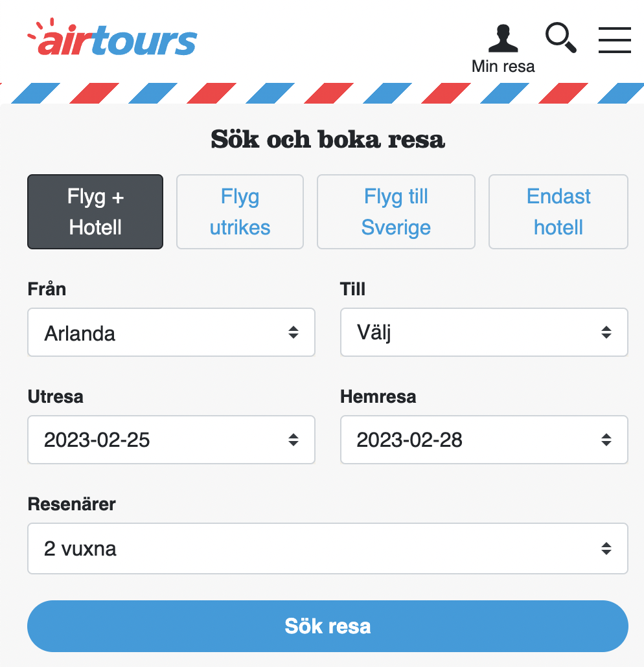
Task: Click the Sök resa button
Action: point(328,626)
